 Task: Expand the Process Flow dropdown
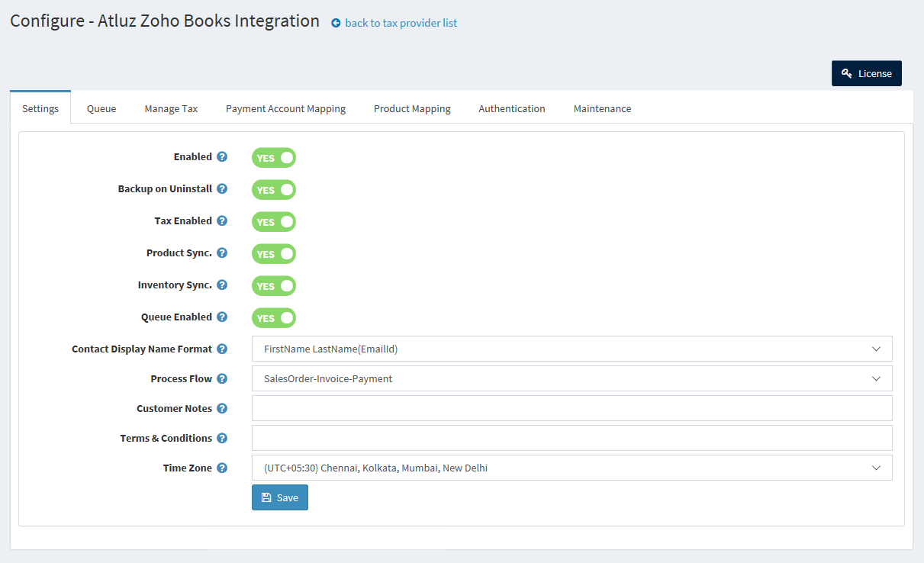click(x=572, y=378)
